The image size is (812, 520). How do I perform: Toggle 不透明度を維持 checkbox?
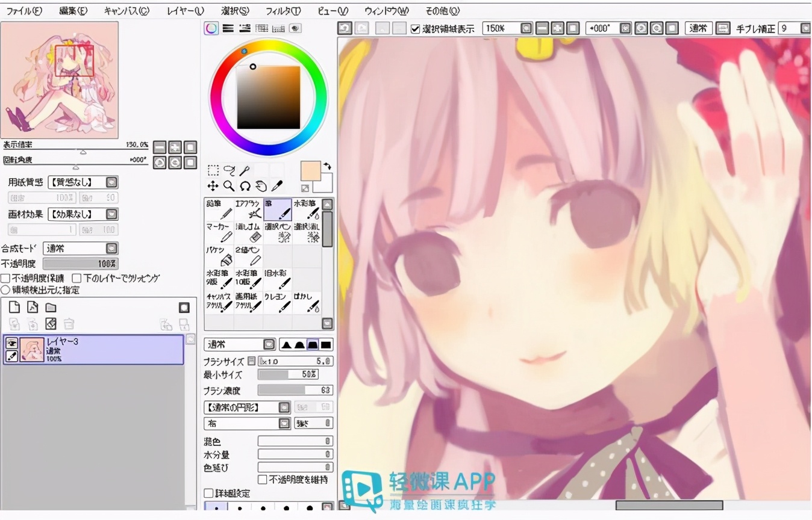[262, 480]
